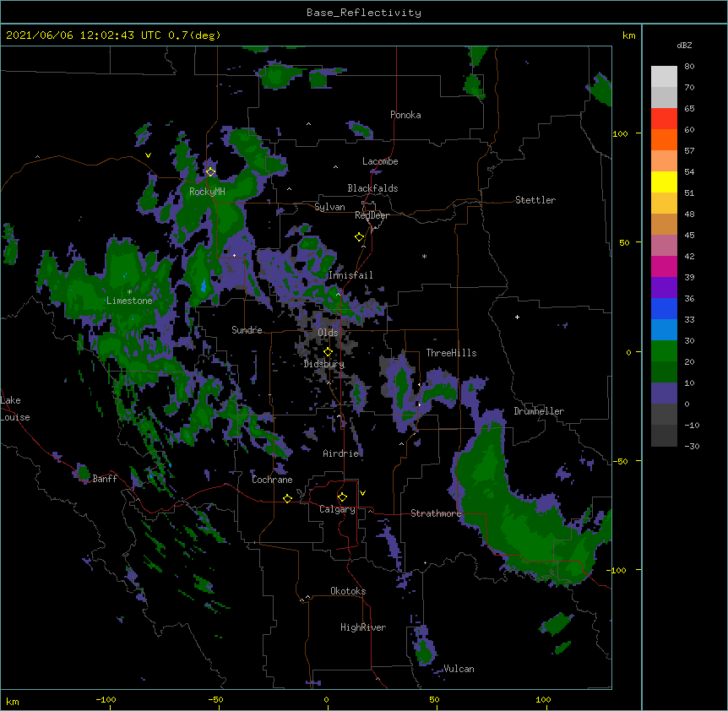The width and height of the screenshot is (728, 711).
Task: Click the Blackfalds town label
Action: [372, 188]
